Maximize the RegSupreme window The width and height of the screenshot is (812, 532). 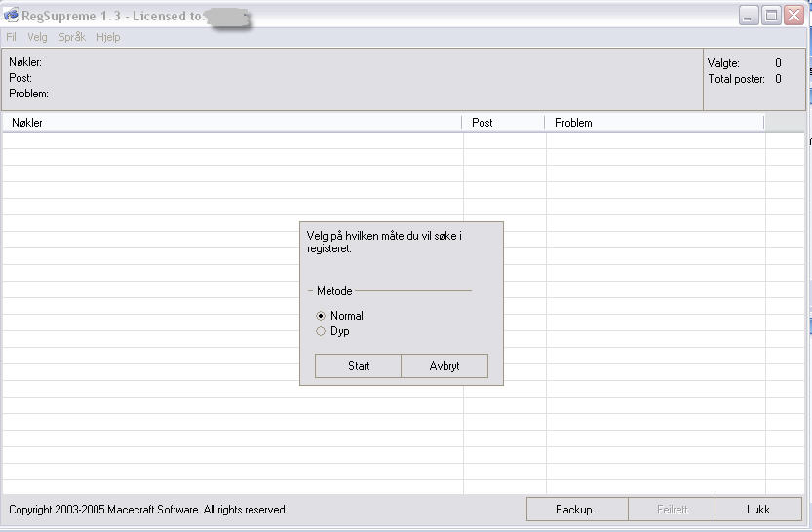pyautogui.click(x=771, y=16)
